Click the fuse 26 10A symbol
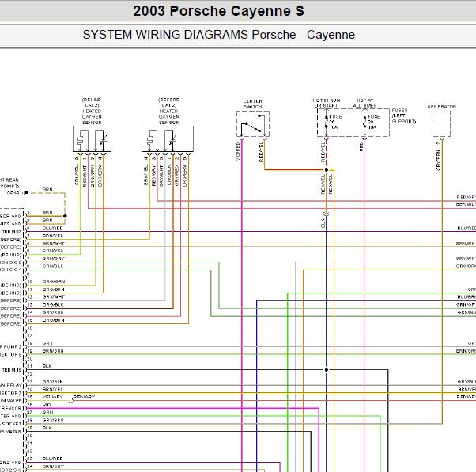Image resolution: width=476 pixels, height=472 pixels. 327,122
